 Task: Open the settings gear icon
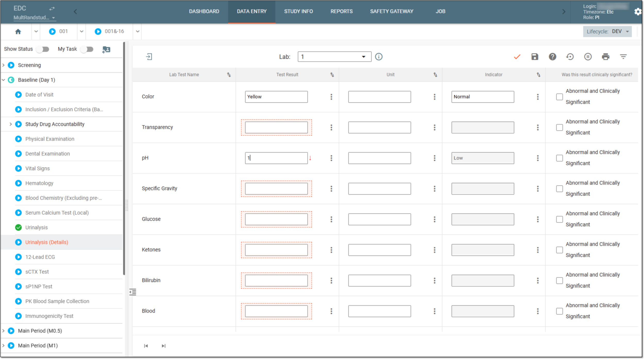click(638, 12)
